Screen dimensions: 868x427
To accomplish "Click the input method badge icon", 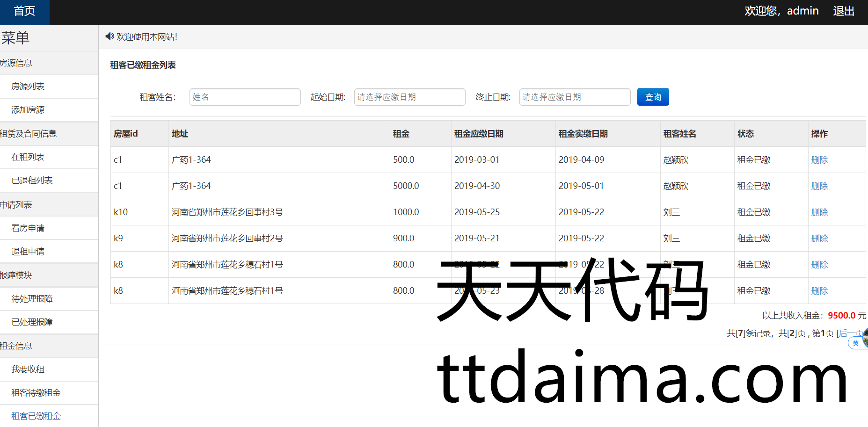I will point(855,343).
